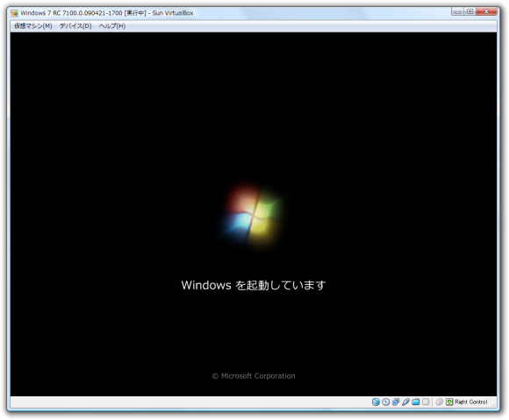509x420 pixels.
Task: Click the window resize grip in the status bar
Action: point(494,404)
